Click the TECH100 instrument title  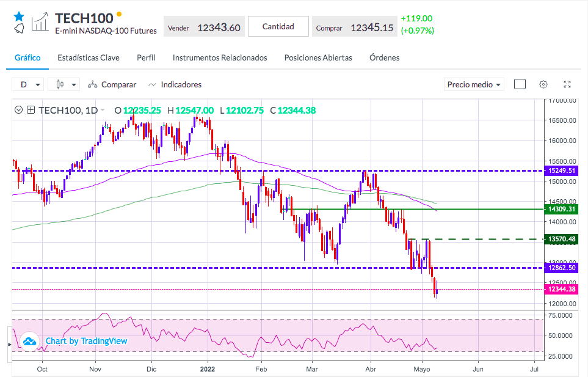(84, 18)
